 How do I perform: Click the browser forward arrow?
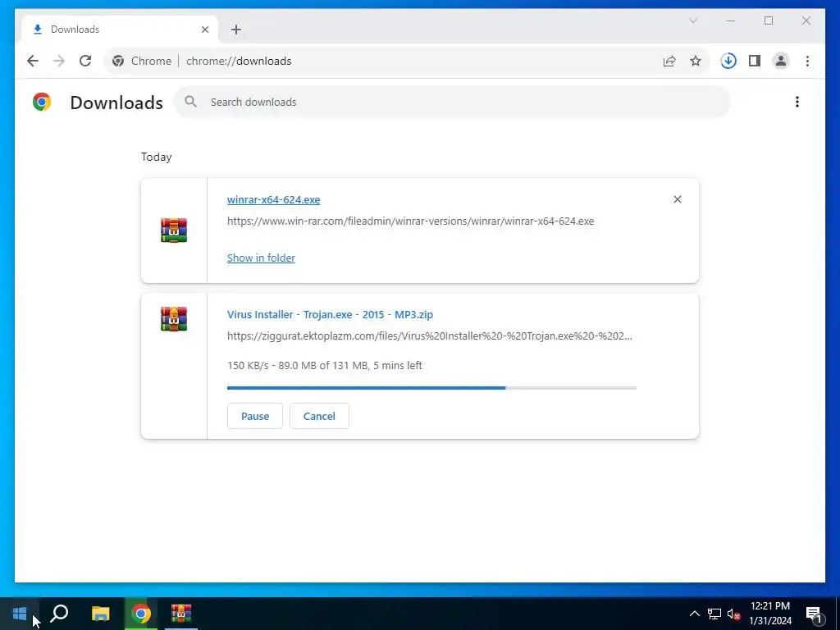[x=59, y=61]
